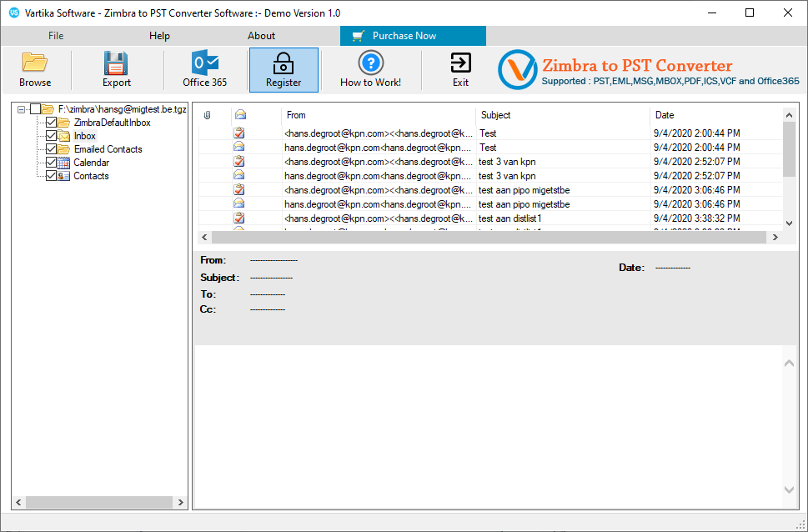808x532 pixels.
Task: Uncheck the Inbox folder checkbox
Action: click(51, 136)
